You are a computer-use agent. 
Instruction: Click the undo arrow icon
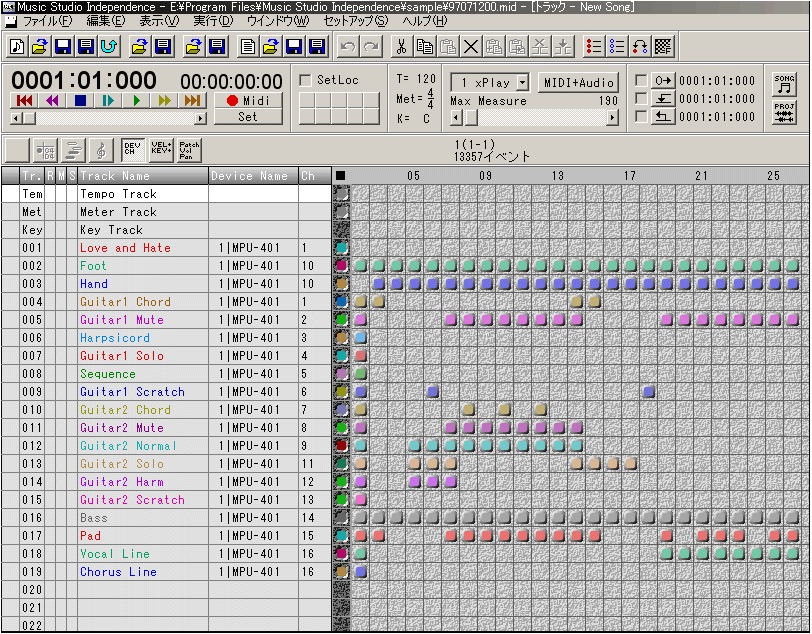point(348,47)
